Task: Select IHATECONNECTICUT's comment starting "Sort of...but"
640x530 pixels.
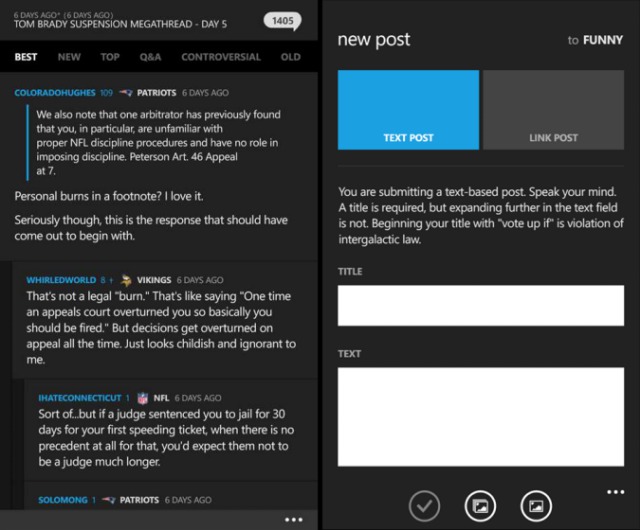Action: tap(166, 438)
